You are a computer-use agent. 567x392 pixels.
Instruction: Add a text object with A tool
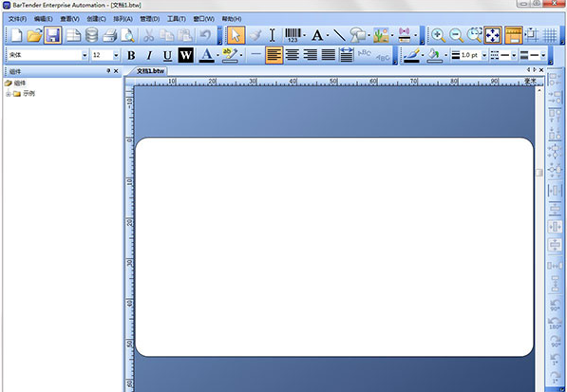(317, 35)
